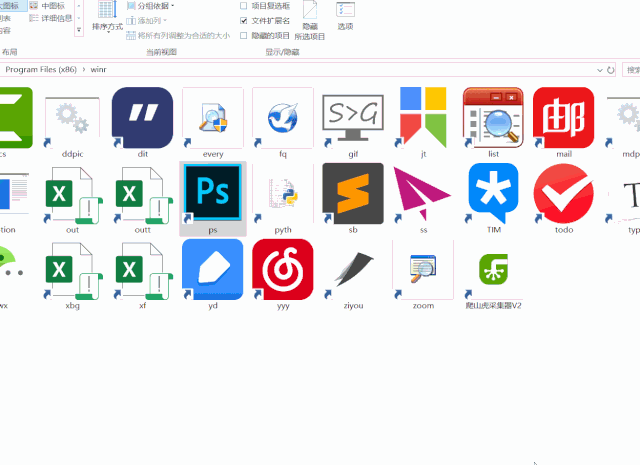Launch the zoom magnifier shortcut
The height and width of the screenshot is (465, 640).
coord(423,275)
